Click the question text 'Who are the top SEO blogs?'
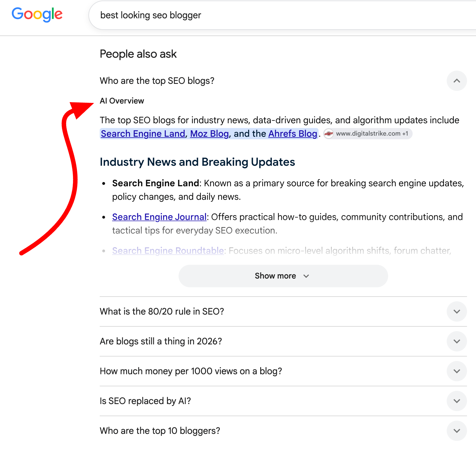Image resolution: width=476 pixels, height=453 pixels. tap(157, 81)
